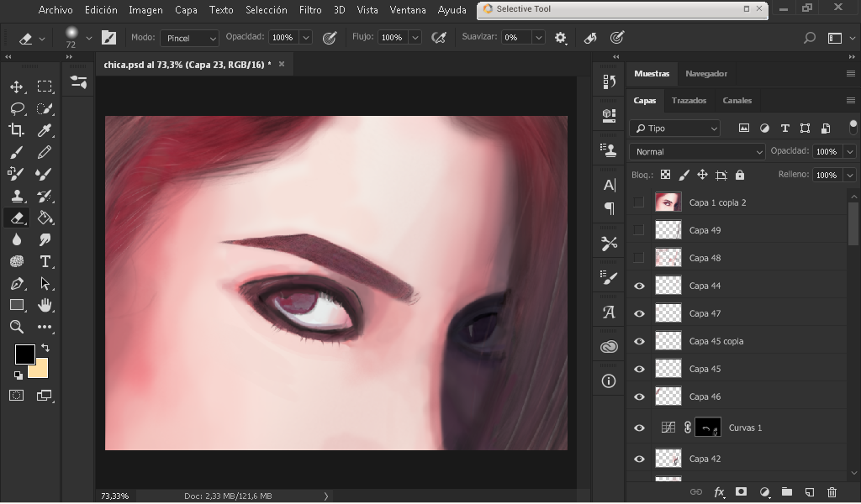Viewport: 861px width, 504px height.
Task: Select the Crop tool
Action: (16, 130)
